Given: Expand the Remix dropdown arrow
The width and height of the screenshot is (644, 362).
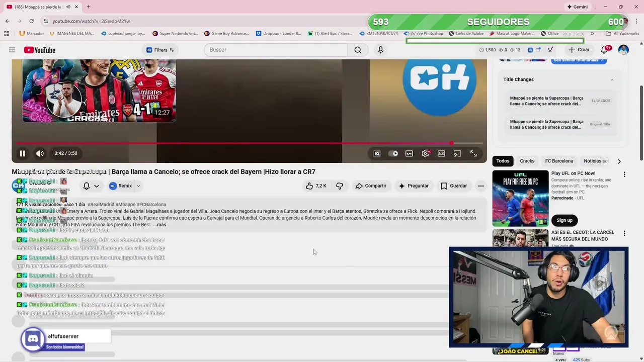Looking at the screenshot, I should pyautogui.click(x=138, y=186).
